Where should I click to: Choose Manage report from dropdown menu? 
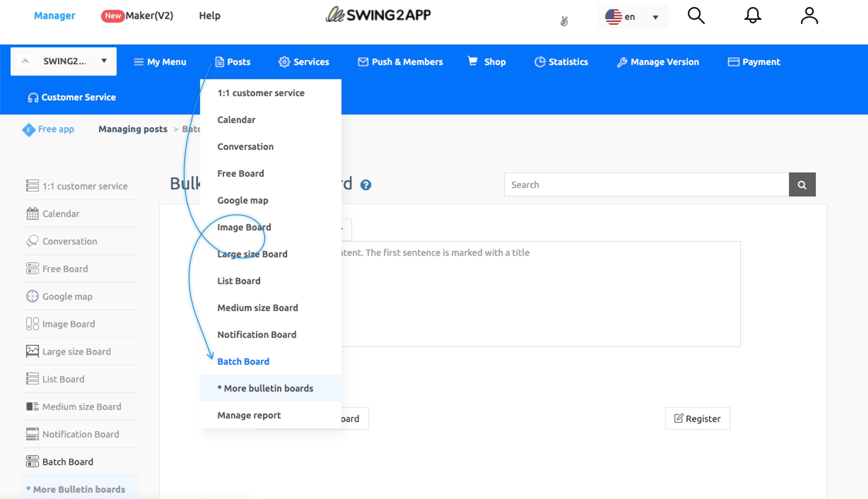click(249, 415)
